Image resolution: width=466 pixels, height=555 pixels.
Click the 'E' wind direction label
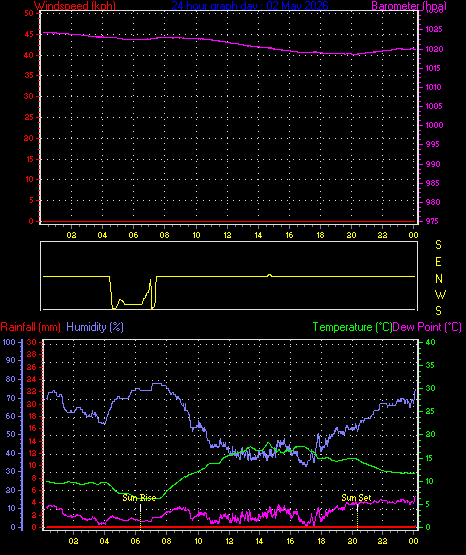point(438,262)
